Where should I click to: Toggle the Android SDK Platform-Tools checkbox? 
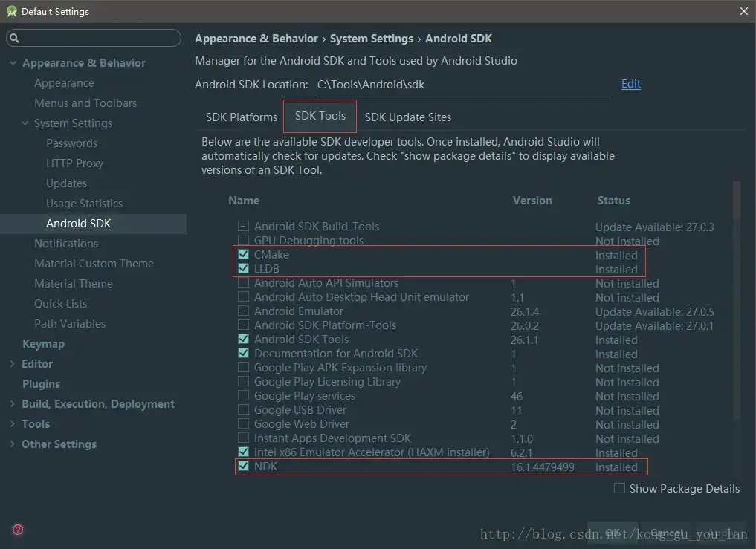coord(244,325)
